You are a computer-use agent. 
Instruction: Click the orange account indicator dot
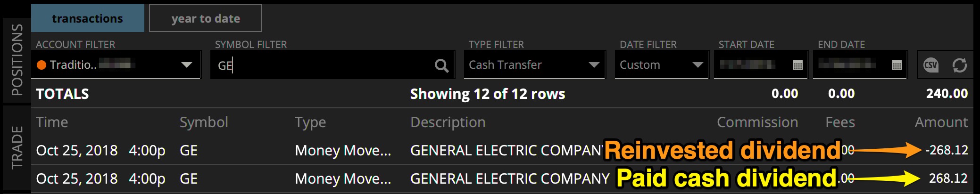(x=42, y=65)
